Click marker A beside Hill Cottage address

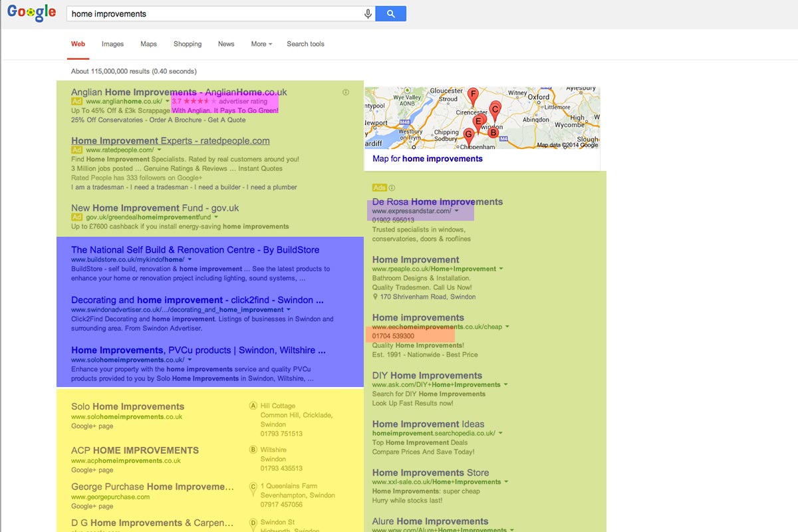point(253,406)
